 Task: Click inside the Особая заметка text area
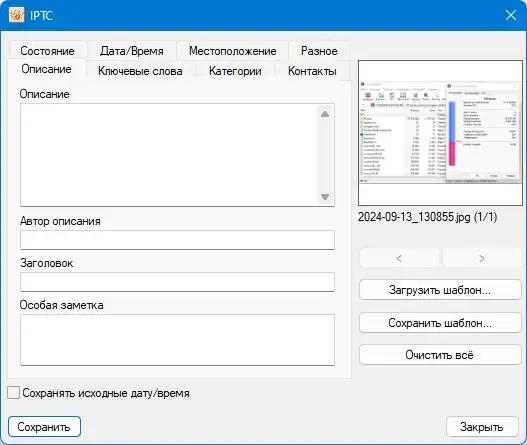pos(177,340)
